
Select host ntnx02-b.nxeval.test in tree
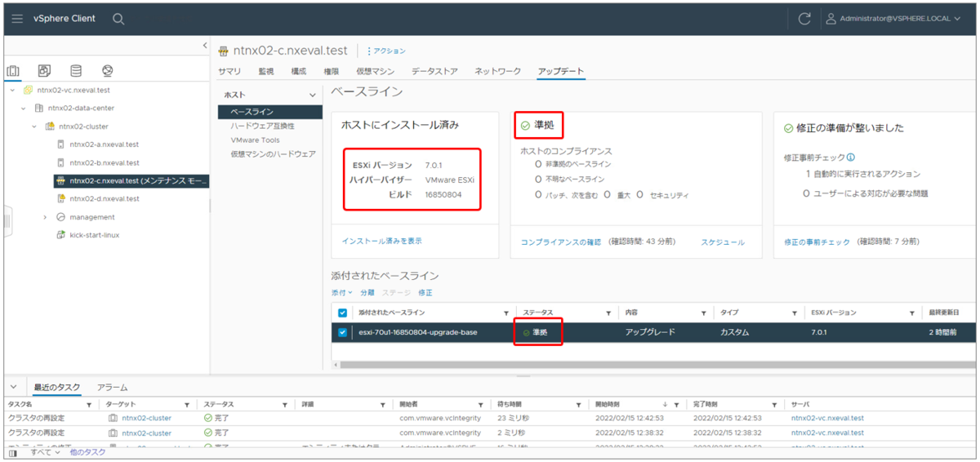105,162
